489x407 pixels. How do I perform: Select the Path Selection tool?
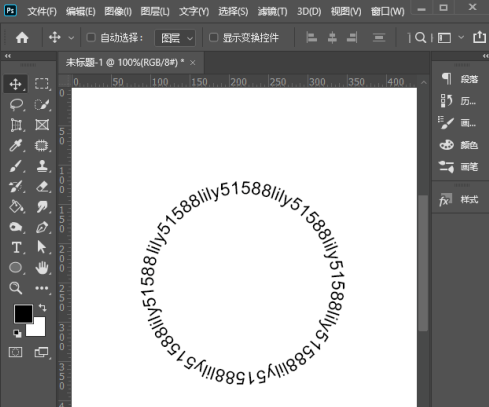pos(42,247)
